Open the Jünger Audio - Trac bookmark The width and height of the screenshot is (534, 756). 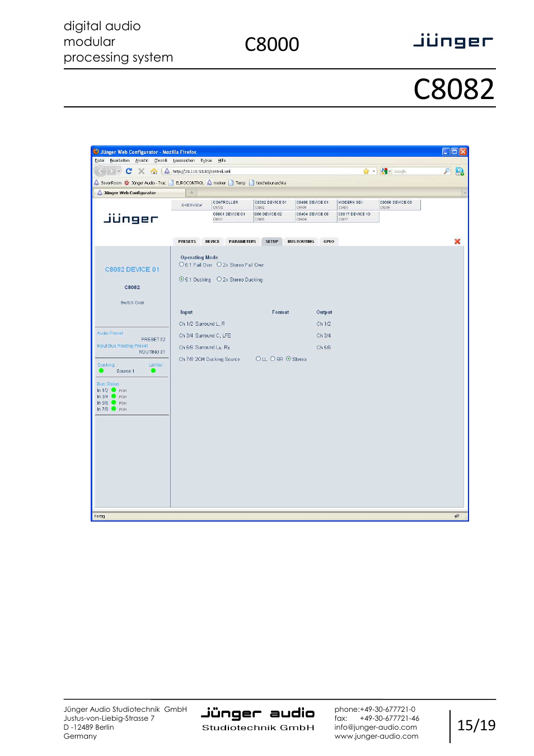[145, 183]
